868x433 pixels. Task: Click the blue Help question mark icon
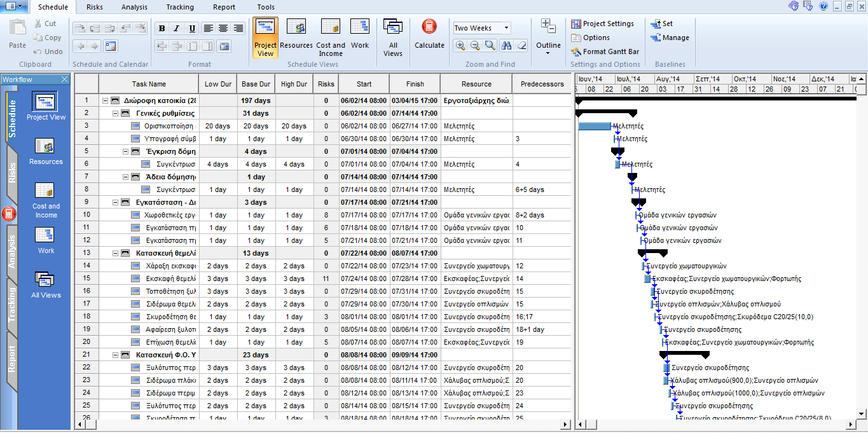click(x=823, y=6)
